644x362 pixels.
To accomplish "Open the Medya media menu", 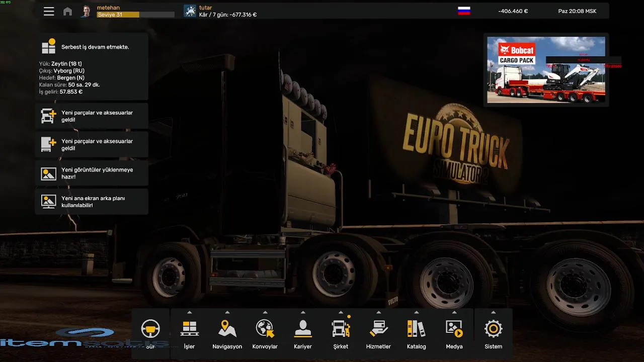I will pos(454,334).
